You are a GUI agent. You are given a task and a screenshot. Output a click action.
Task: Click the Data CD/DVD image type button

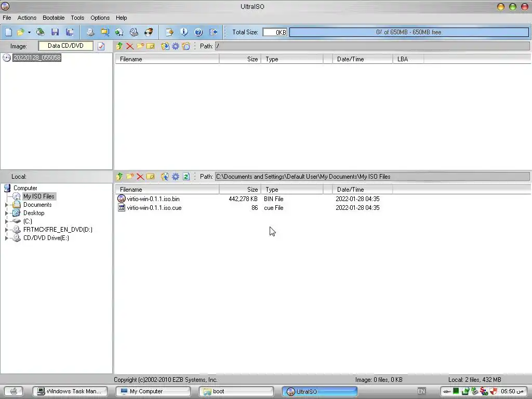click(65, 46)
